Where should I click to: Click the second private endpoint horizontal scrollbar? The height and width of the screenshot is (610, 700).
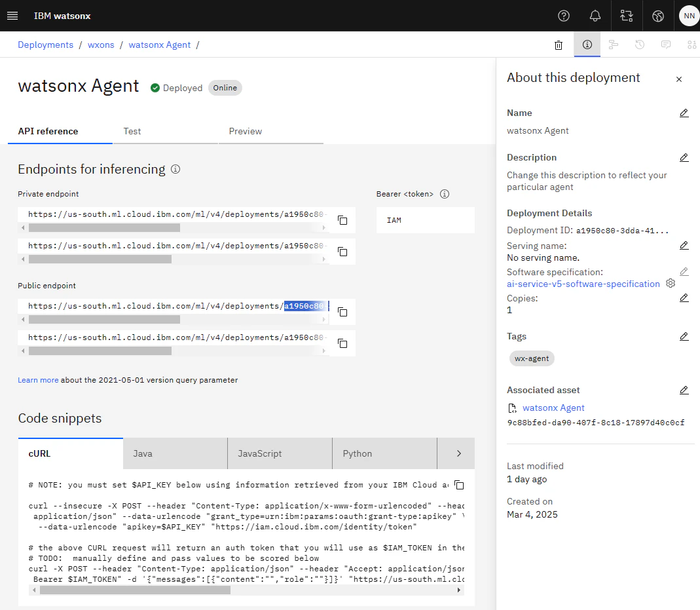click(100, 259)
